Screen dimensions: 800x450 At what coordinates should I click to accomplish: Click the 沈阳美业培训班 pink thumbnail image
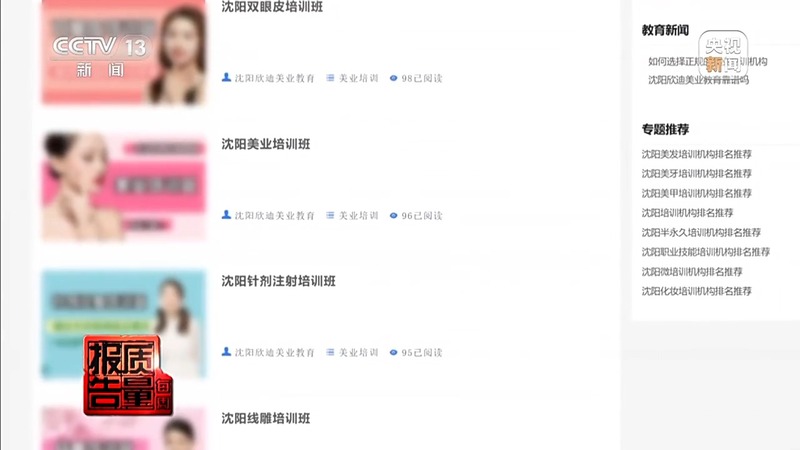click(x=124, y=187)
